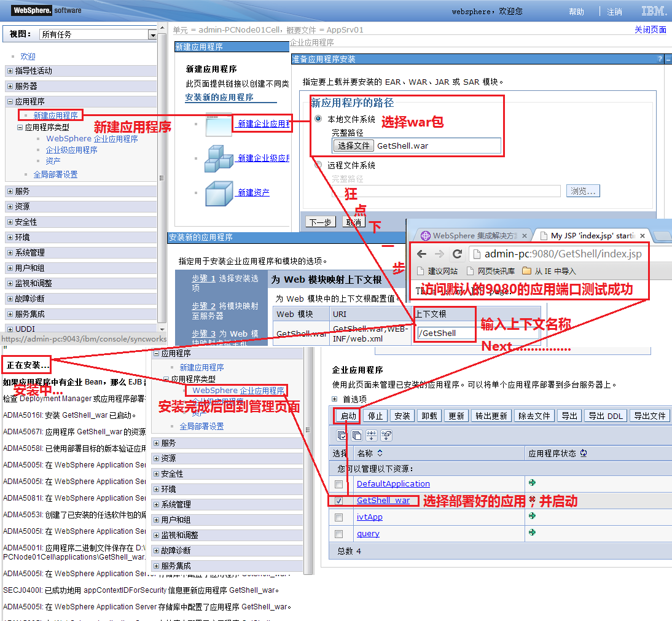Open the ? help icon on 准备应用程序安装 panel

(x=660, y=59)
